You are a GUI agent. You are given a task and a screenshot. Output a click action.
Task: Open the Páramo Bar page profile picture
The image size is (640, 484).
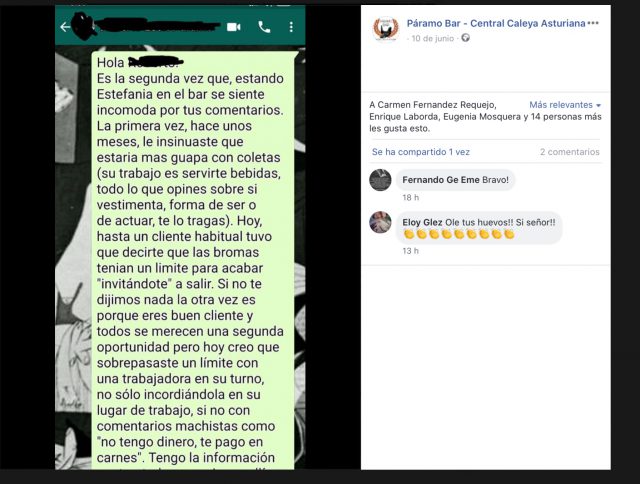coord(386,29)
